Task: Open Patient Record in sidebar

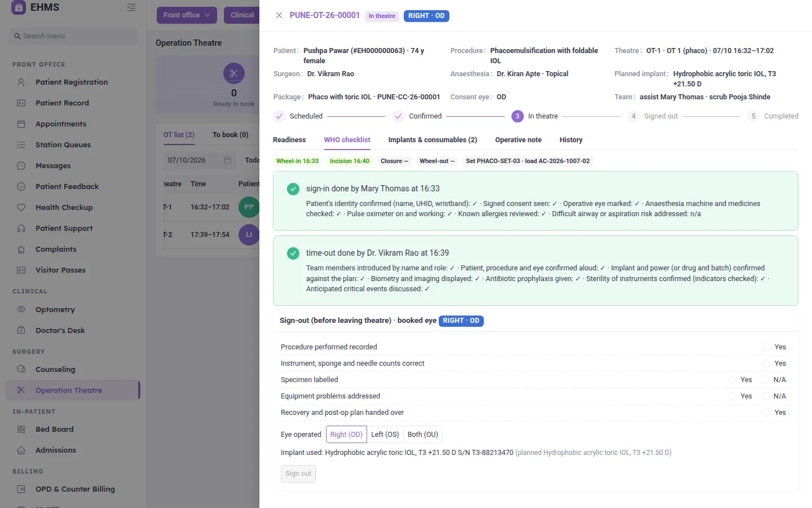Action: click(62, 103)
